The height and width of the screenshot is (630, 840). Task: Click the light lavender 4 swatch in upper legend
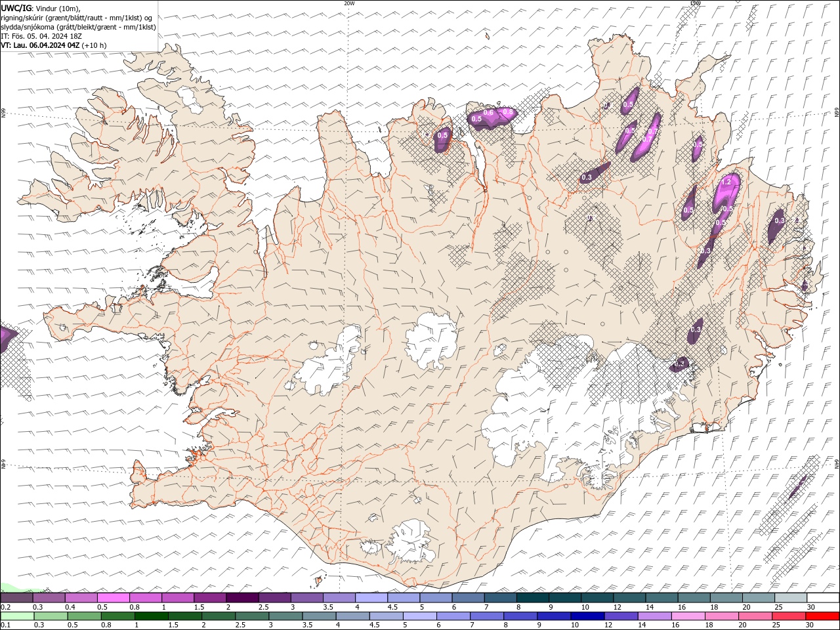point(371,598)
